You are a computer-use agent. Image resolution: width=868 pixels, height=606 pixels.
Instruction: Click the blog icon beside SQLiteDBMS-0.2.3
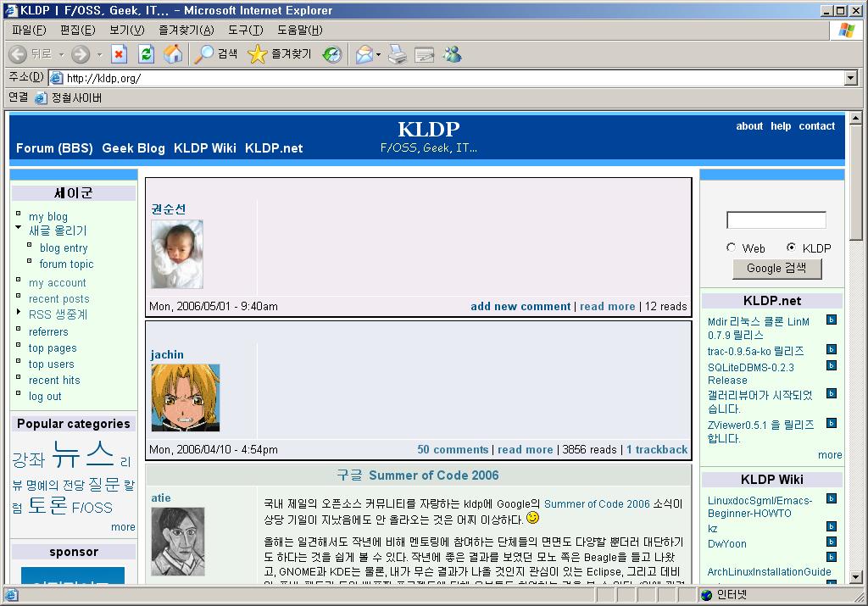[x=832, y=365]
